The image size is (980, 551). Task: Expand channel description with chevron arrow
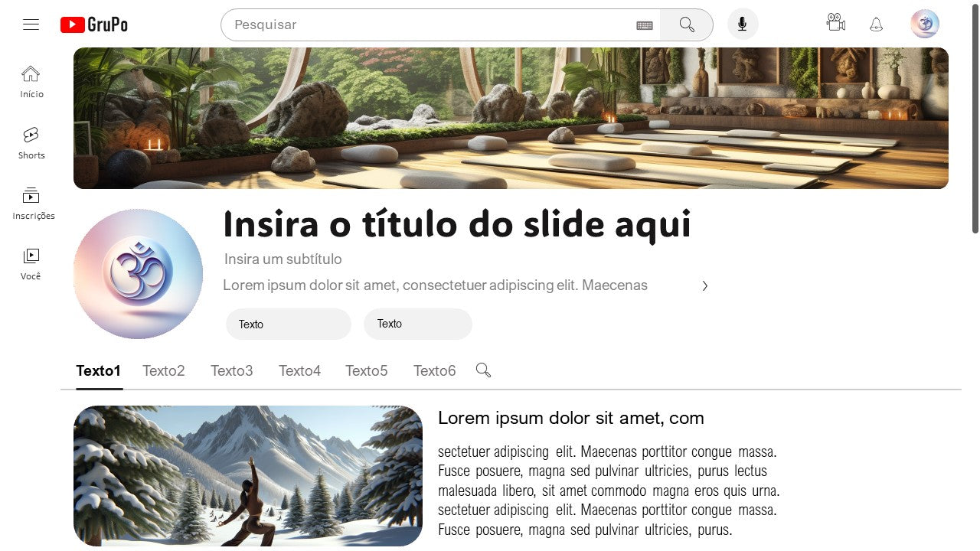705,286
